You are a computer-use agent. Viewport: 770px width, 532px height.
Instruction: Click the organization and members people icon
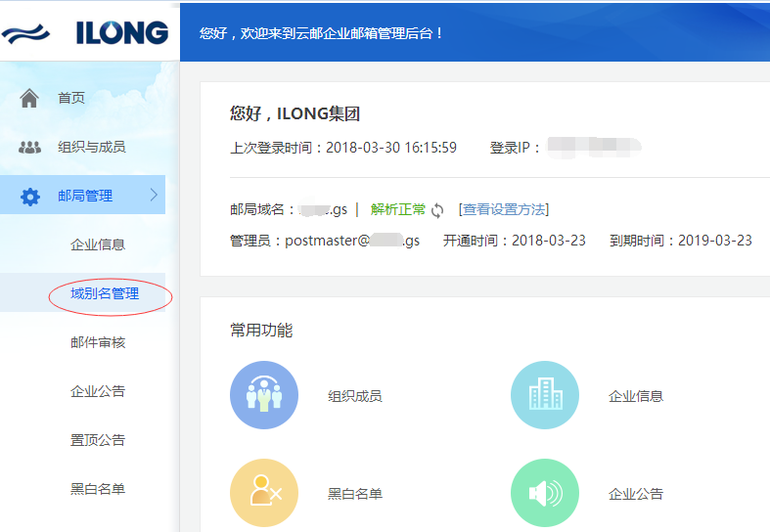29,147
